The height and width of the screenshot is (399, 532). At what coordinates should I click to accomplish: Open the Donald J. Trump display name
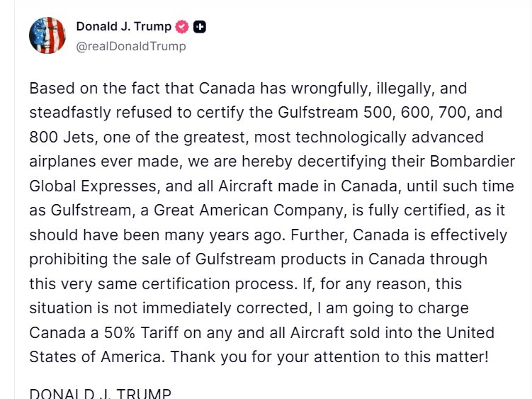click(123, 27)
